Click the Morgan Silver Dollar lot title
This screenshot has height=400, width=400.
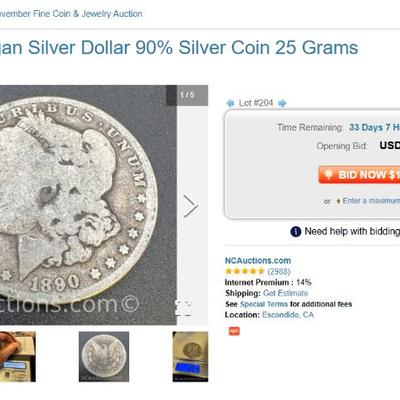[179, 47]
